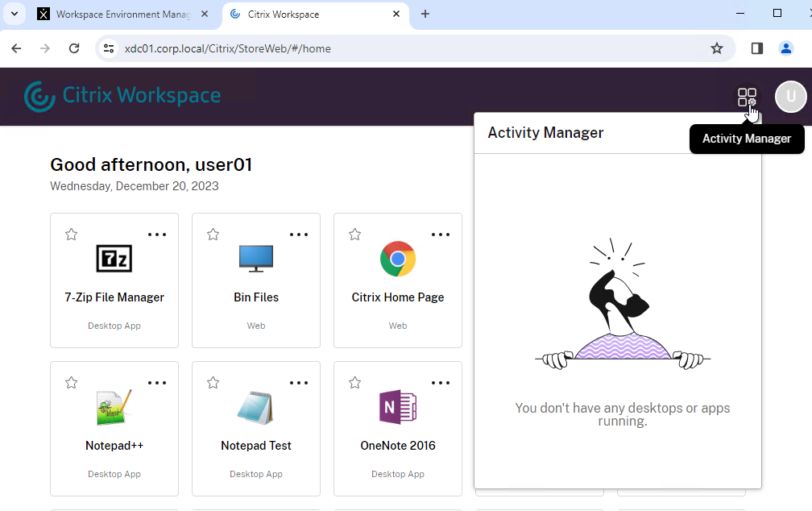The image size is (812, 511).
Task: Click the Notepad++ title
Action: pyautogui.click(x=114, y=446)
